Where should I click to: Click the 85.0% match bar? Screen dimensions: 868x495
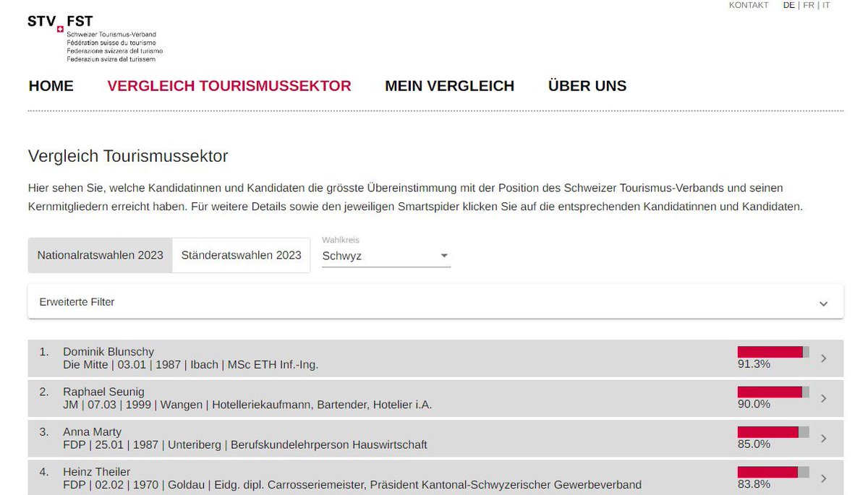773,431
